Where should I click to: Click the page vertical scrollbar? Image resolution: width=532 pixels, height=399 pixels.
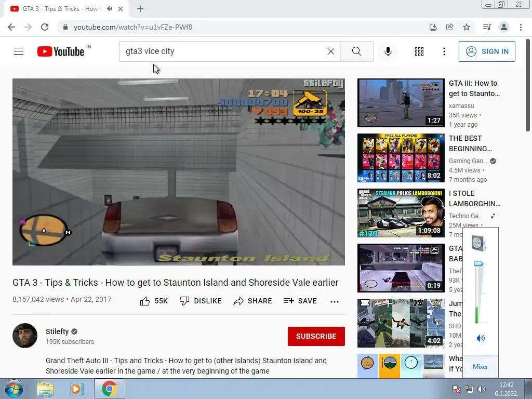[528, 86]
